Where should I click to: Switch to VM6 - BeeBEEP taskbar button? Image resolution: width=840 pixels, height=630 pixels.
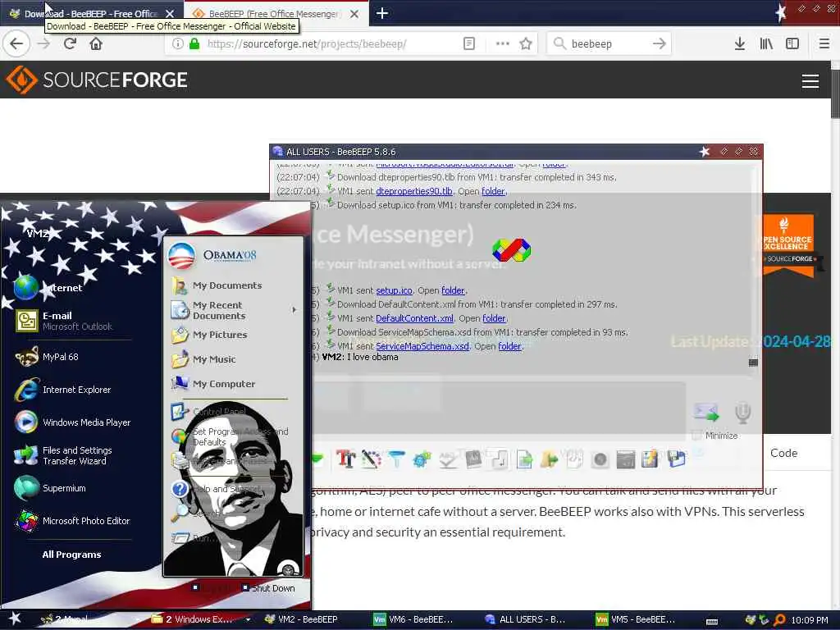[x=413, y=620]
